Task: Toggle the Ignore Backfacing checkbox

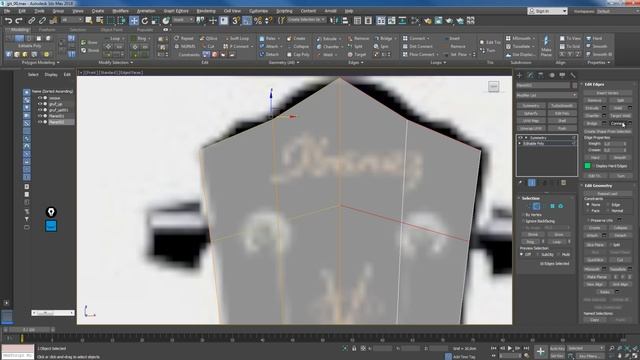Action: 524,221
